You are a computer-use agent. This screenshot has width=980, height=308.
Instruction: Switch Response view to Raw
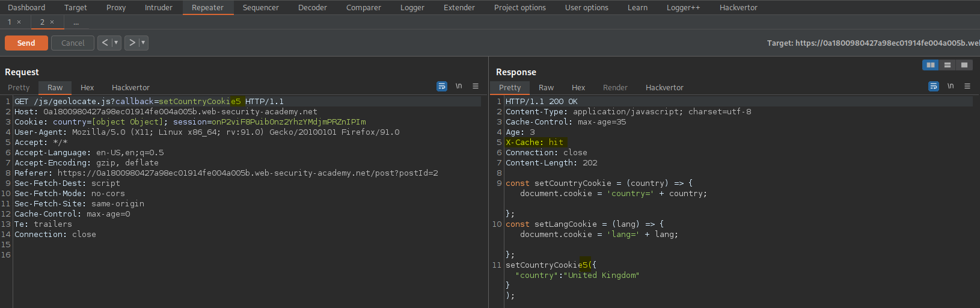[x=547, y=87]
